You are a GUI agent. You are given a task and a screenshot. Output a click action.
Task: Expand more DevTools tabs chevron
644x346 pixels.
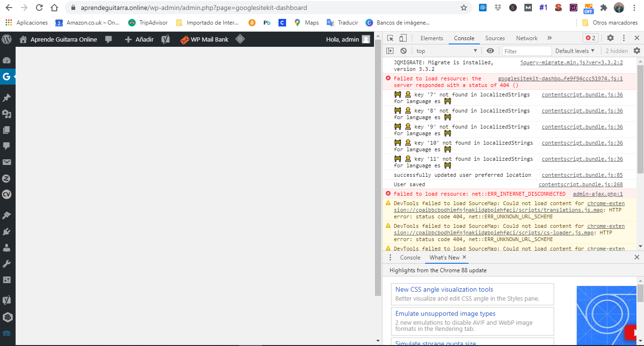click(x=549, y=38)
